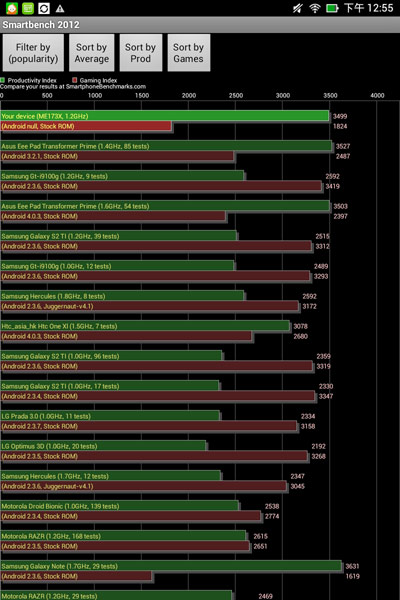The image size is (400, 600).
Task: Tap Samsung Galaxy Note (1.7GHz, 29 tests)
Action: [171, 566]
